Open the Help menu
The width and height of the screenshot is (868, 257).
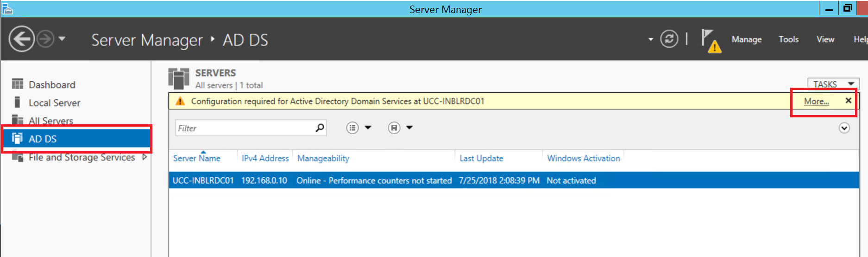[x=860, y=39]
